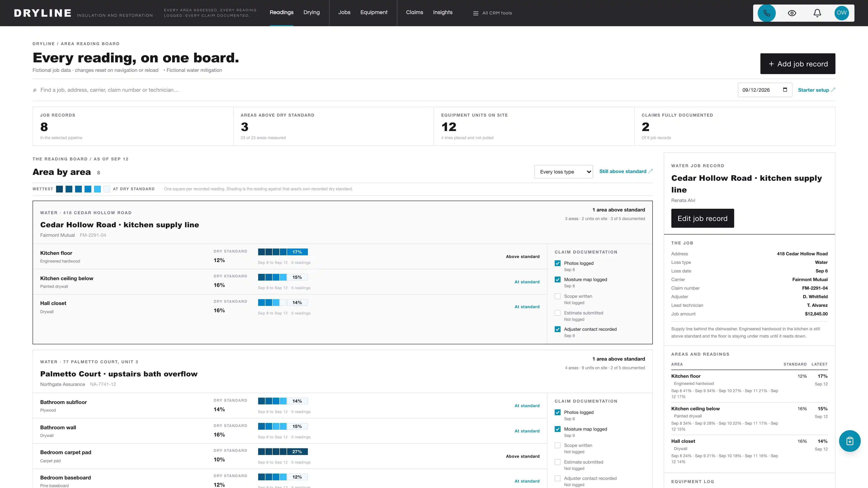The image size is (868, 488).
Task: Check Cedar Hollow Estimate submitted checkbox
Action: click(x=558, y=313)
